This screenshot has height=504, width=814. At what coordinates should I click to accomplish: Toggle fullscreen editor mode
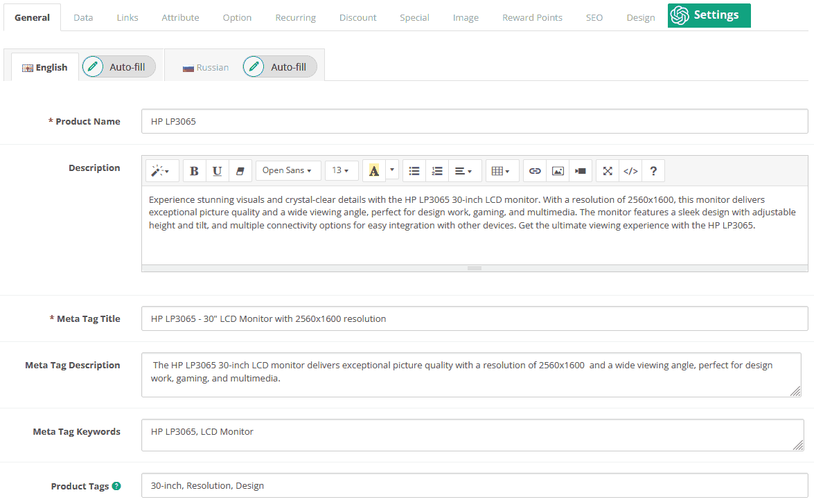pyautogui.click(x=608, y=171)
